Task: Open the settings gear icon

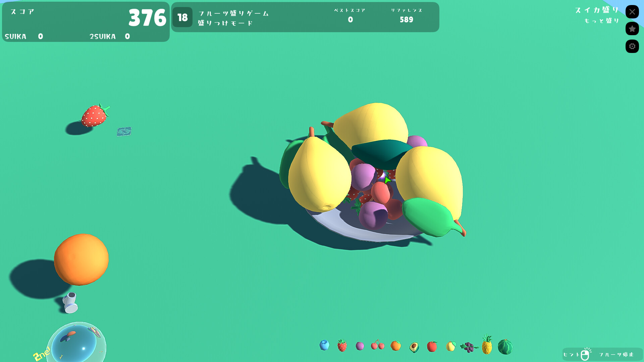Action: [x=632, y=46]
